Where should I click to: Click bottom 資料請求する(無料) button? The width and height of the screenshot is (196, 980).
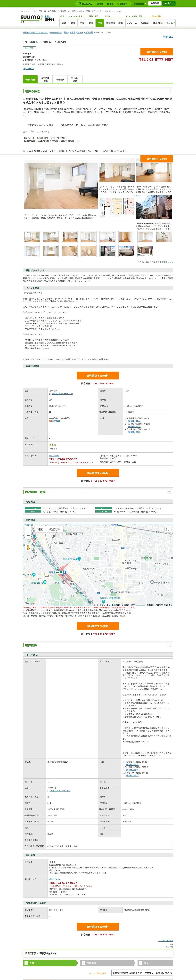click(98, 926)
